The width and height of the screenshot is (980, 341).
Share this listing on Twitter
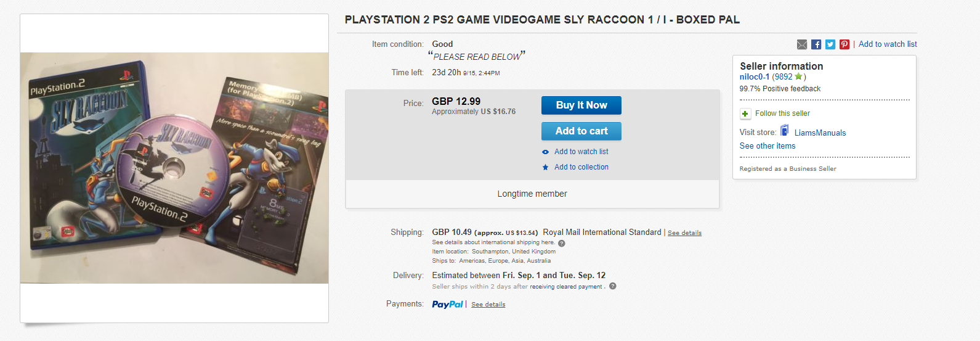[x=830, y=44]
